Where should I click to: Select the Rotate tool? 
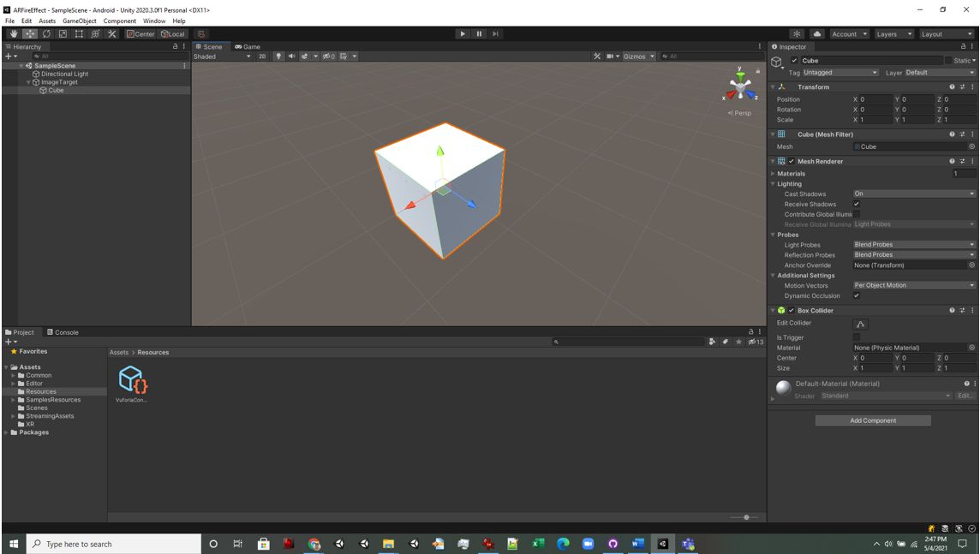(x=45, y=33)
